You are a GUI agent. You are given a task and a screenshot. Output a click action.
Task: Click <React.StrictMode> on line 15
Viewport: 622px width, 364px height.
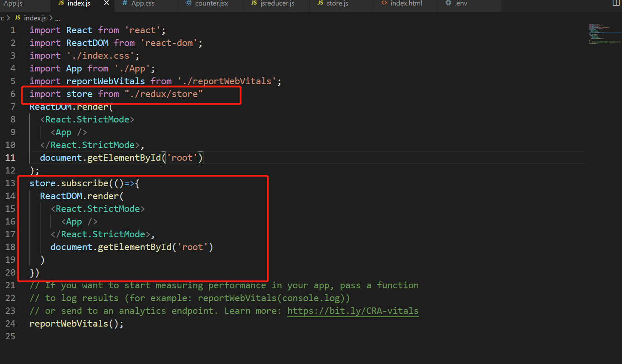tap(98, 209)
